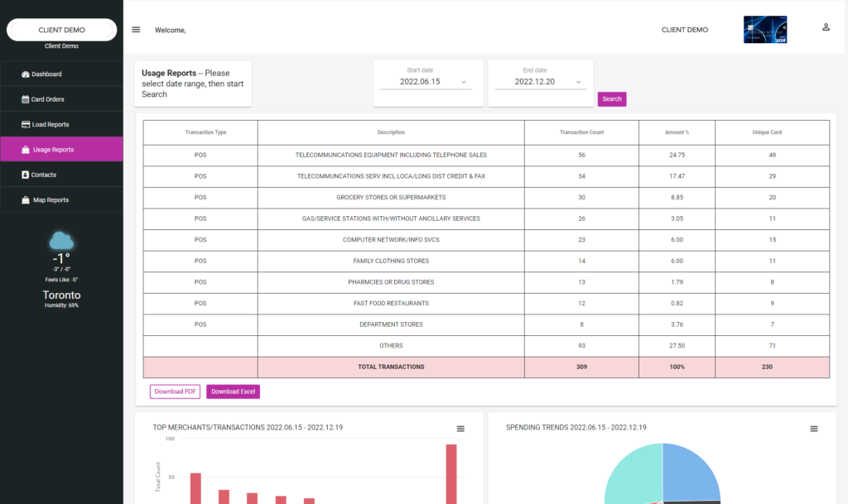Open the Contacts menu item
848x504 pixels.
[61, 175]
